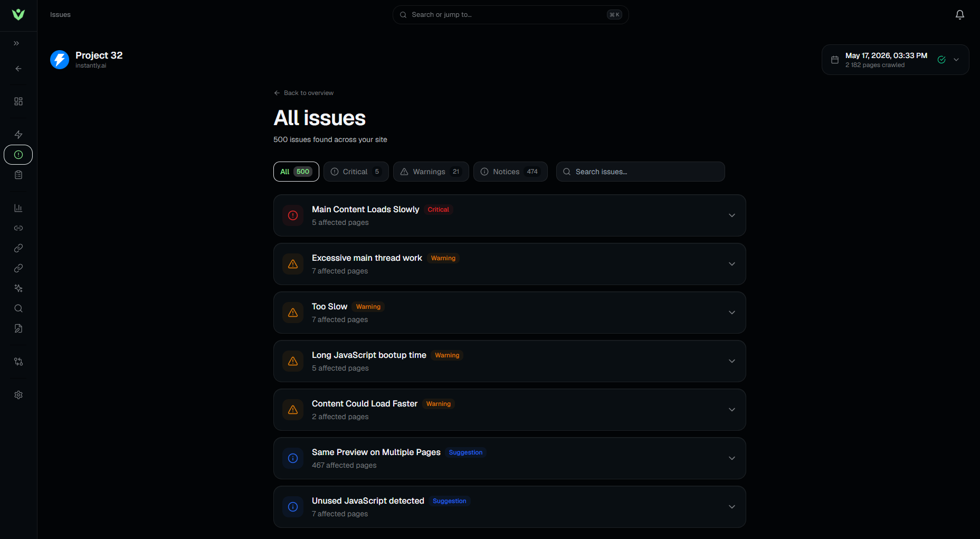
Task: Click the Suggestion badge on Unused JavaScript detected
Action: pyautogui.click(x=450, y=501)
